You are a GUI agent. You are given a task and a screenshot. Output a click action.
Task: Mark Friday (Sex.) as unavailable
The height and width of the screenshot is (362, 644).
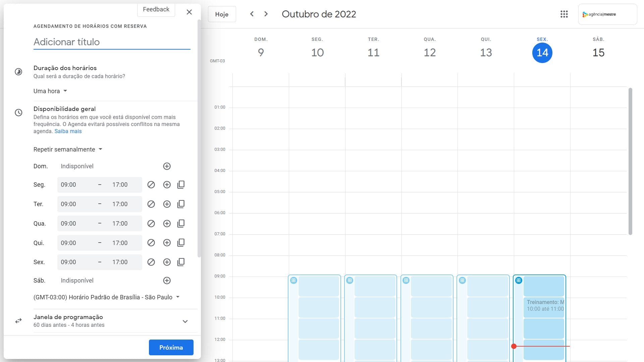[151, 262]
